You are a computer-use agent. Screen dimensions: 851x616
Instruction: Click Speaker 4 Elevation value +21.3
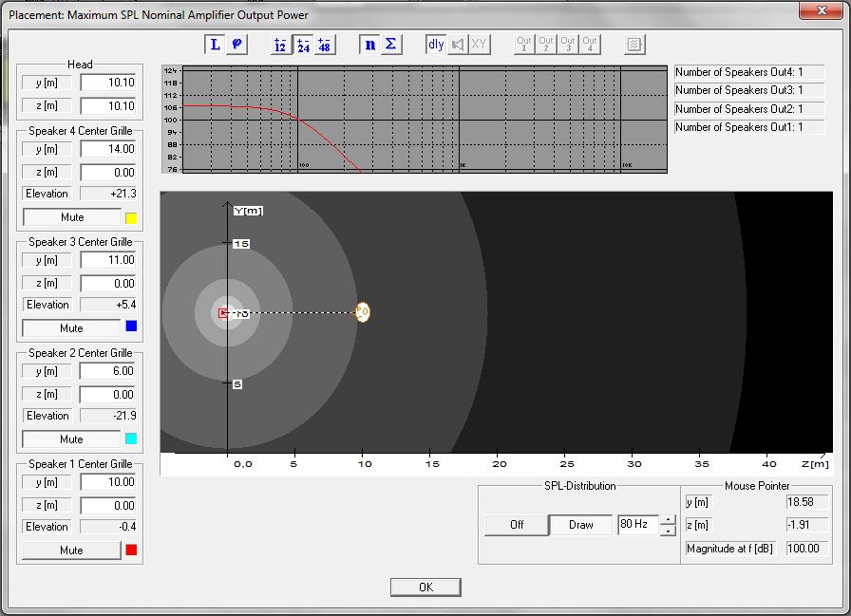(108, 194)
